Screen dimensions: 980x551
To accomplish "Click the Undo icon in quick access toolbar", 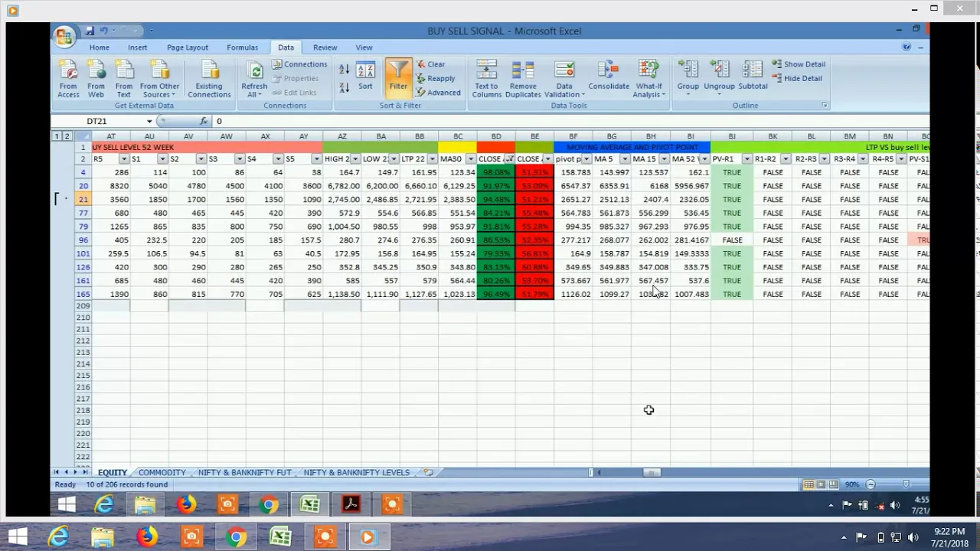I will (103, 31).
